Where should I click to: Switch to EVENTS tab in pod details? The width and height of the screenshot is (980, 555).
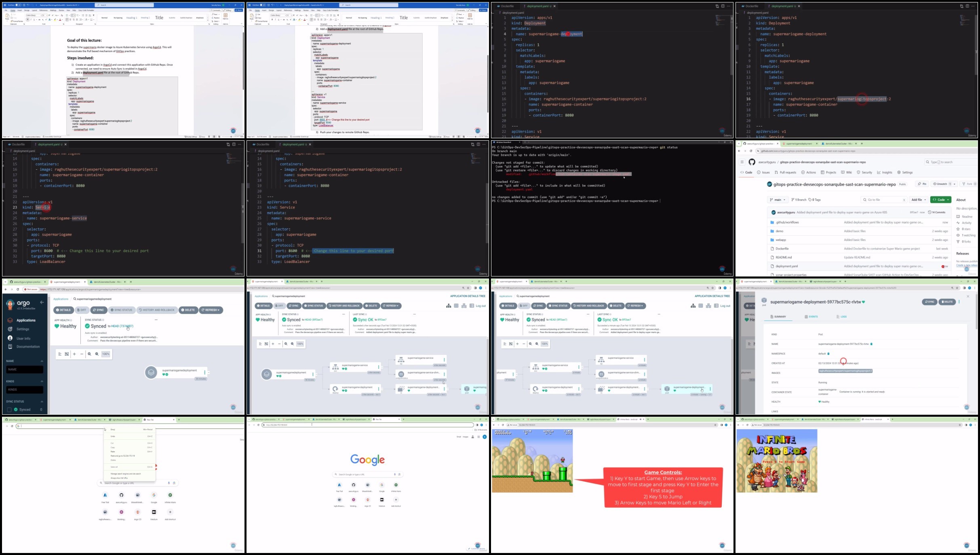pos(811,317)
